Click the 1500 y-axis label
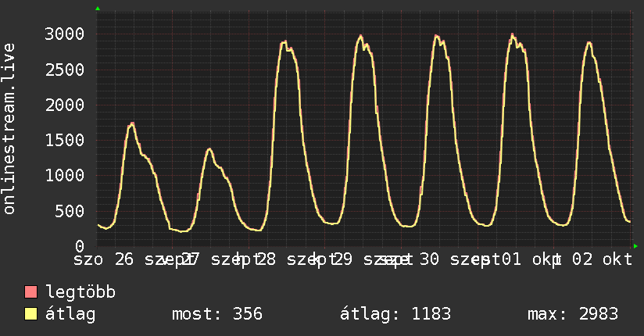Screen dimensions: 644x336 [65, 140]
